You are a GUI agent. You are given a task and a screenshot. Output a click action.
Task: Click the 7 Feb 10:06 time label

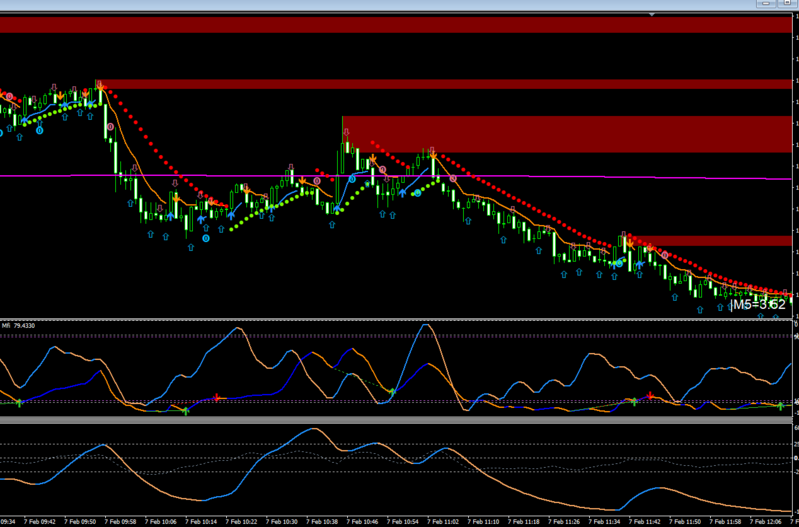coord(161,522)
